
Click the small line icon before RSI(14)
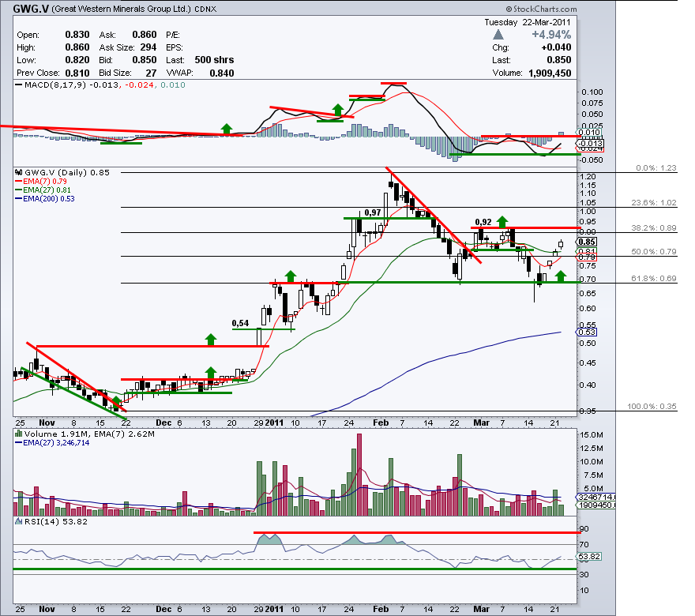pos(19,521)
